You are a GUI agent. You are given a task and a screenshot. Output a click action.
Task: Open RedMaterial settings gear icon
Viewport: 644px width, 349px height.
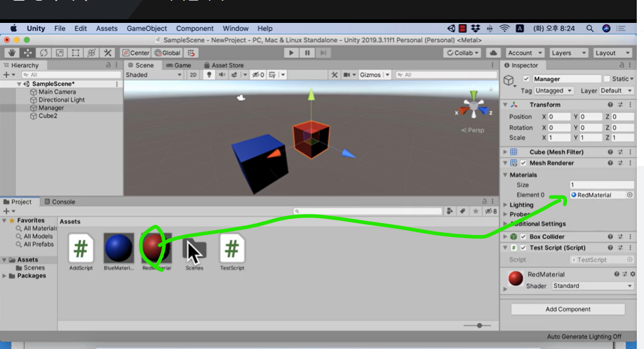click(x=633, y=274)
